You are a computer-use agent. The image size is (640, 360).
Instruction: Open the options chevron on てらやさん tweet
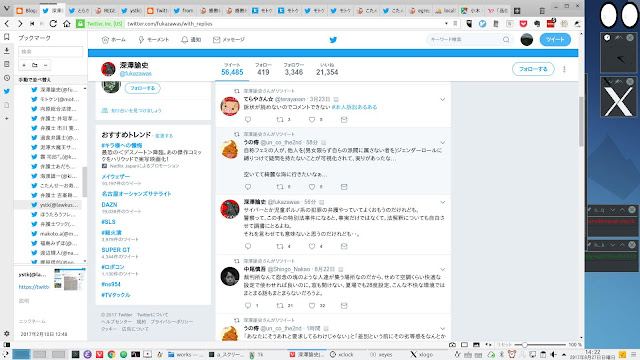point(442,99)
